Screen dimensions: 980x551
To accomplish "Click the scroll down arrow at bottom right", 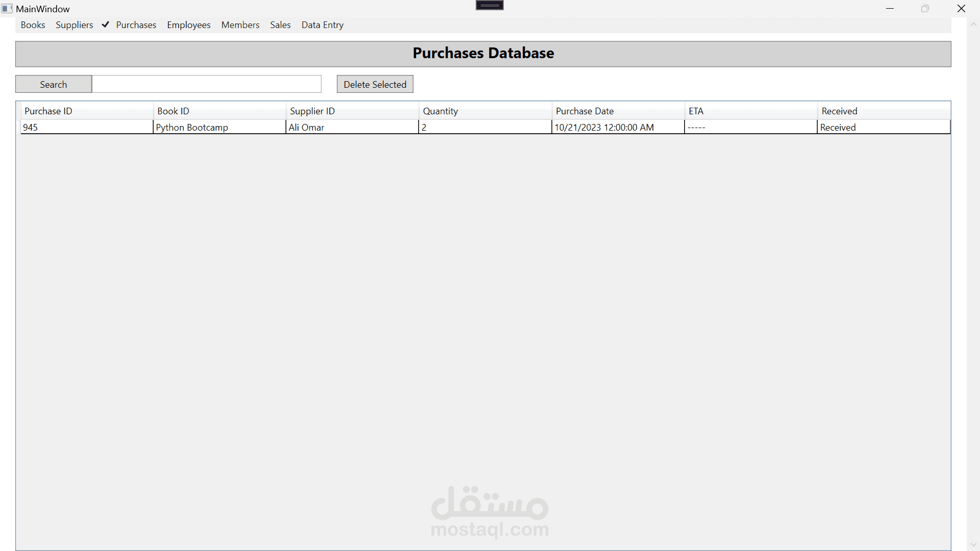I will tap(973, 545).
